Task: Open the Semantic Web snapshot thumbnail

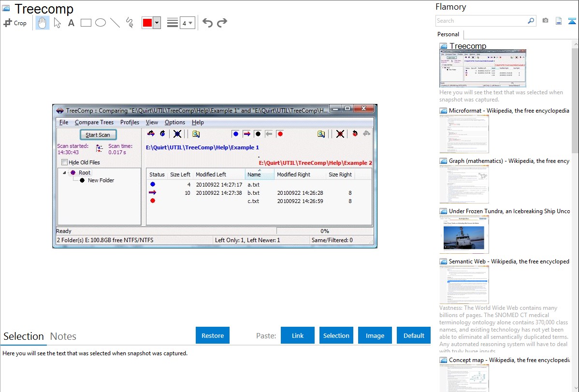Action: point(464,285)
